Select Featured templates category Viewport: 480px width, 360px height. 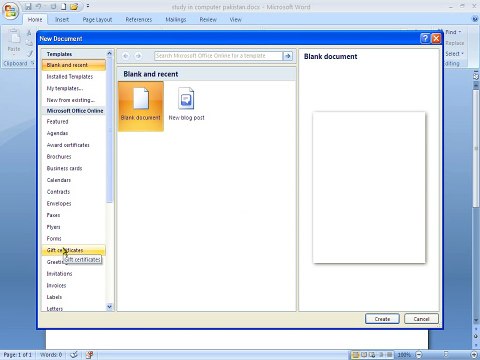tap(74, 122)
